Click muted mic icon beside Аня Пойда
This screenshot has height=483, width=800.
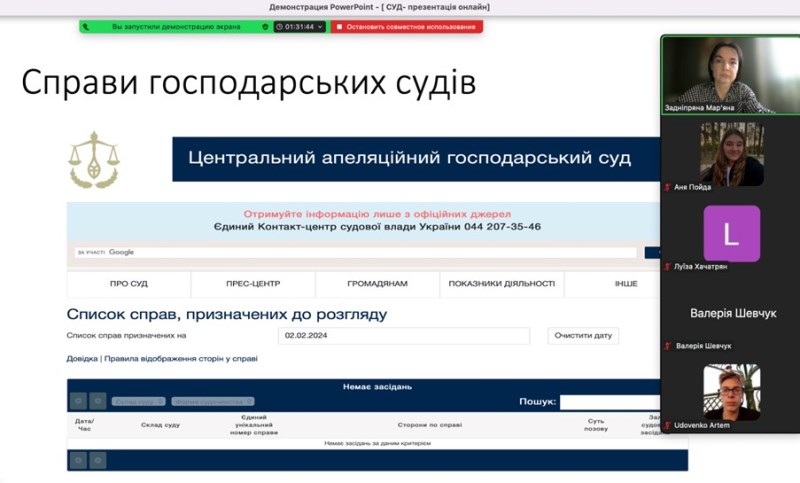pyautogui.click(x=667, y=187)
